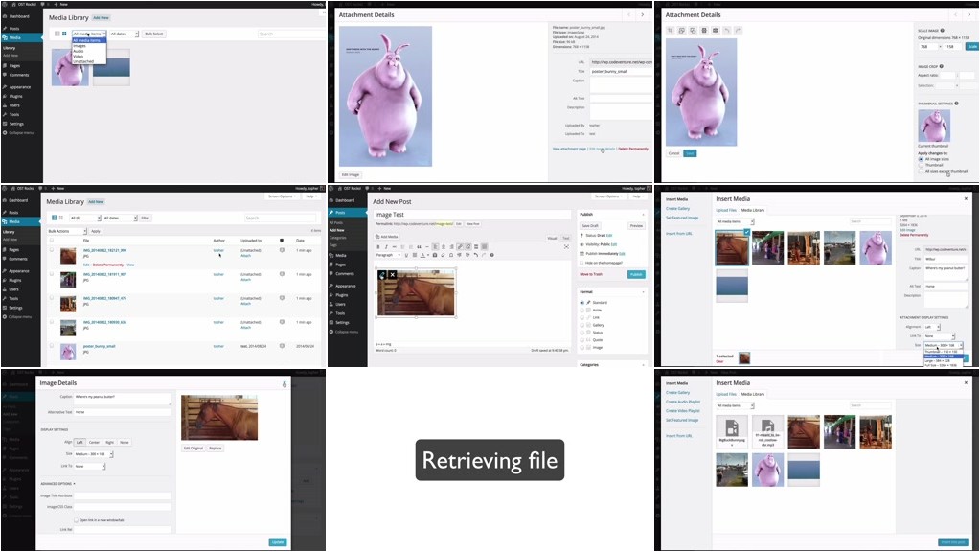Open distraction-free fullscreen mode in post editor

(566, 247)
